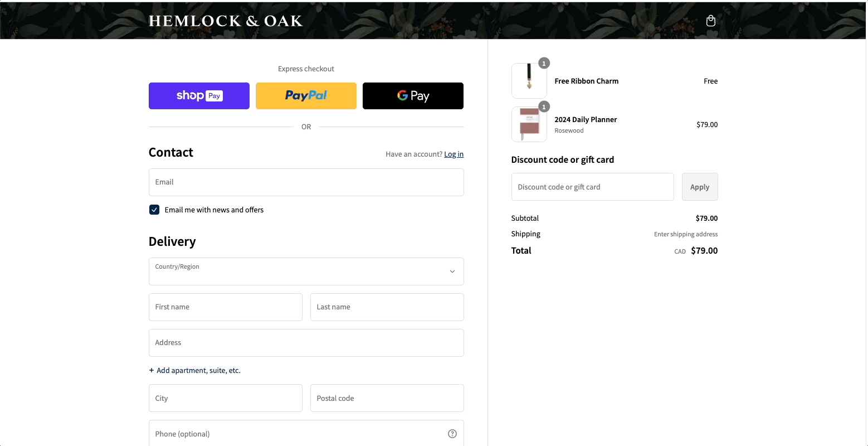Pay with Shop Pay express button

199,96
